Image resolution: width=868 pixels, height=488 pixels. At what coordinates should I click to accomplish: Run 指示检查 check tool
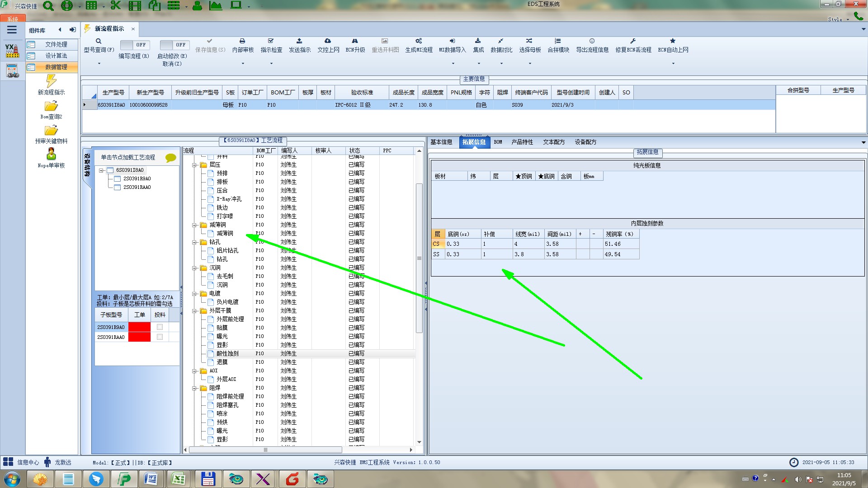click(x=271, y=45)
